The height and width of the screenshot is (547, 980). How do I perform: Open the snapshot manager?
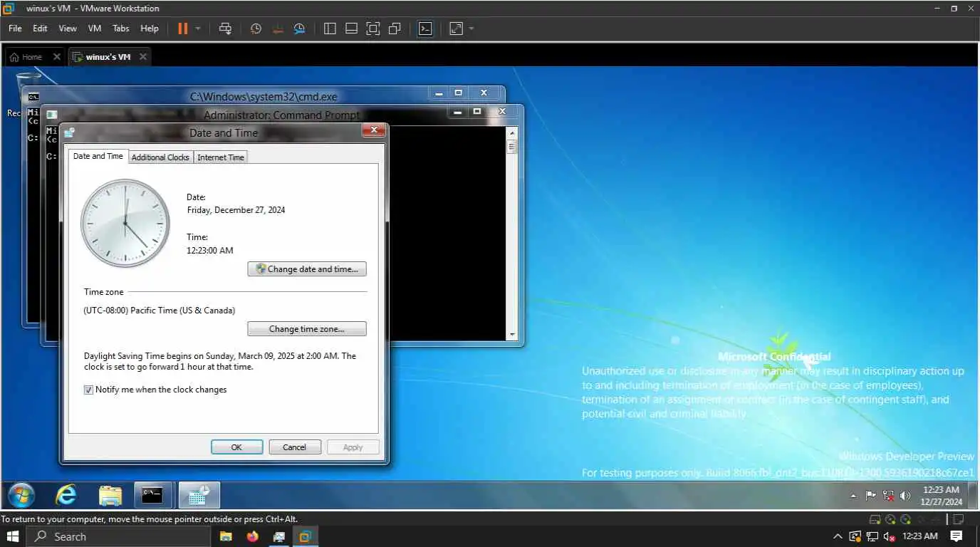click(x=300, y=28)
